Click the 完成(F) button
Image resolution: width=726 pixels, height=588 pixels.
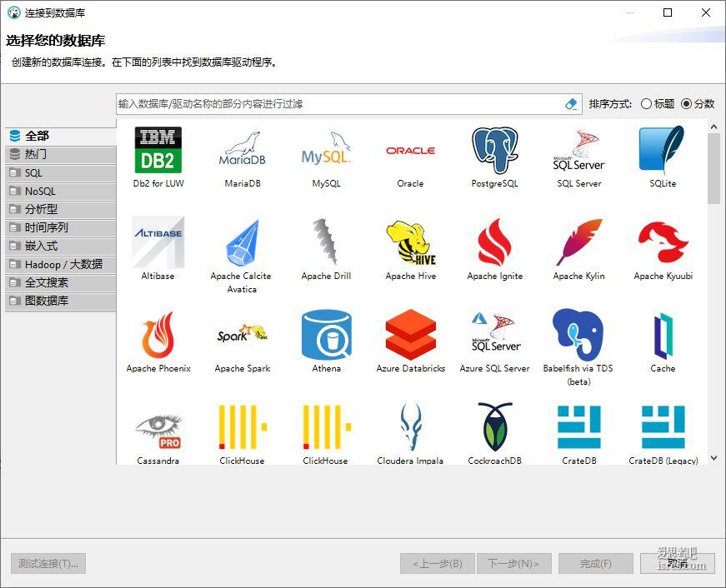pos(596,564)
